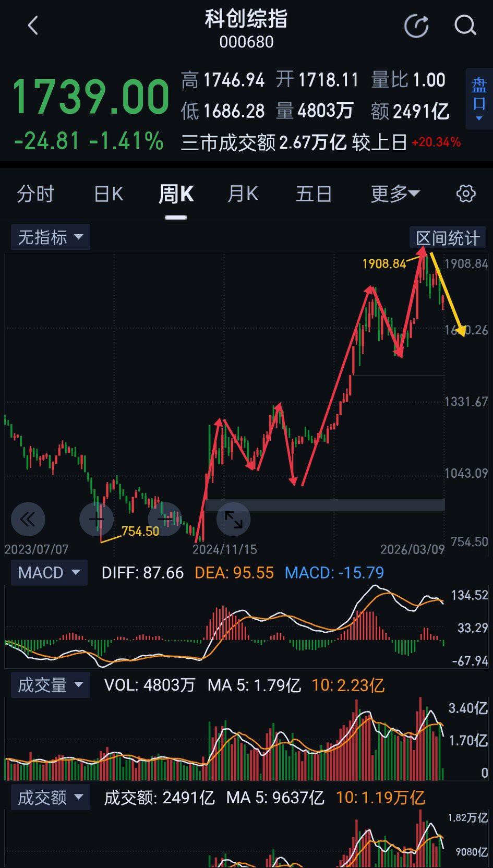Click the DEA: 95.55 reading
Screen dimensions: 493x868
[234, 573]
